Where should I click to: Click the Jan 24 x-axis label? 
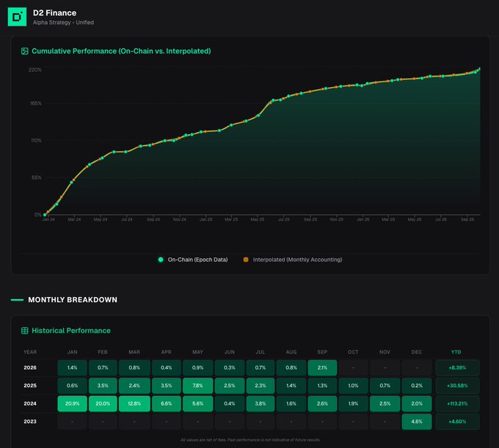(x=48, y=219)
